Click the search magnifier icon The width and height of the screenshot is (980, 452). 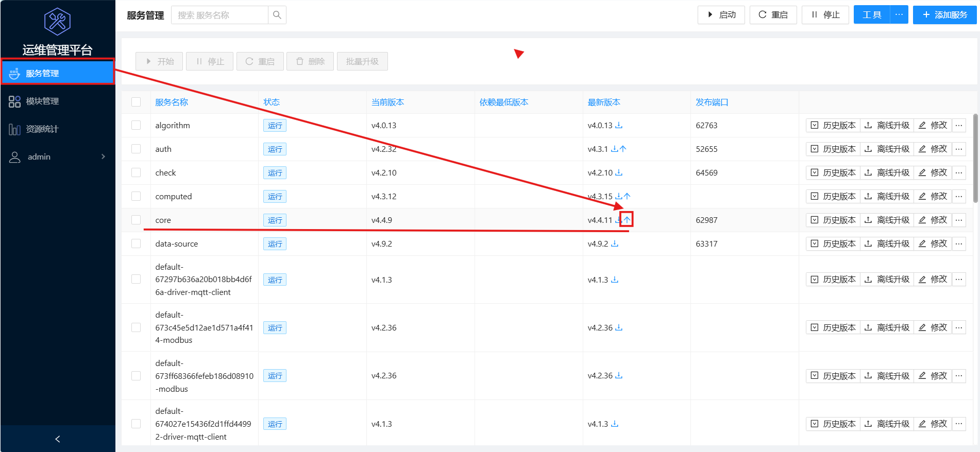277,15
